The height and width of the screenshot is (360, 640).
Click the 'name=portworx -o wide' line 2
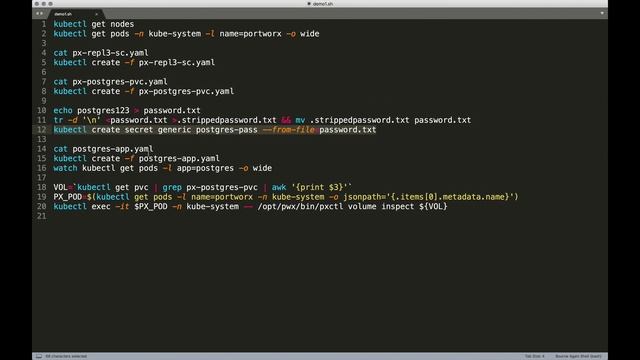[186, 34]
